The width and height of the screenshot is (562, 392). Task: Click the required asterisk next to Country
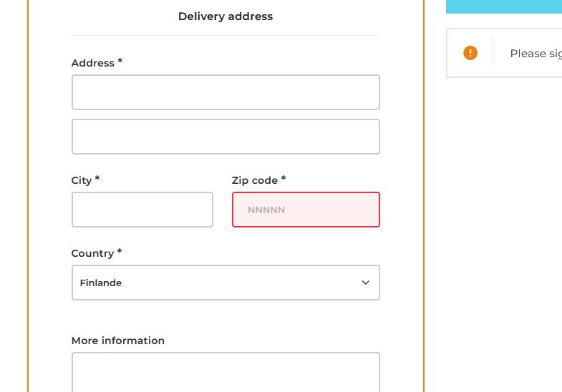click(x=120, y=253)
